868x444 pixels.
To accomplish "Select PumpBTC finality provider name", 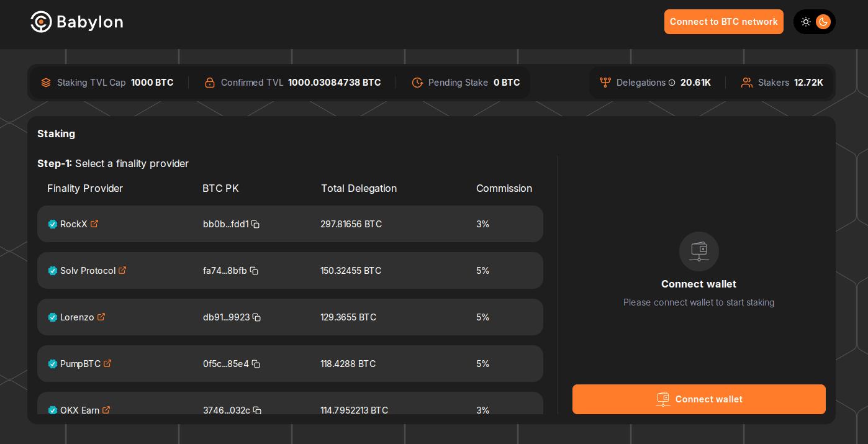I will [x=80, y=364].
